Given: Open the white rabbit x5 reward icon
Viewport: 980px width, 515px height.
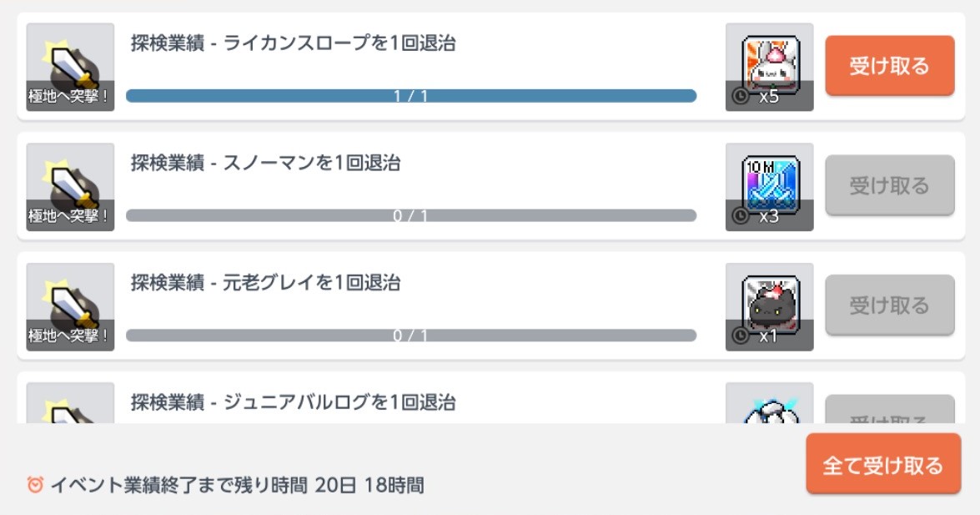Looking at the screenshot, I should pyautogui.click(x=769, y=67).
